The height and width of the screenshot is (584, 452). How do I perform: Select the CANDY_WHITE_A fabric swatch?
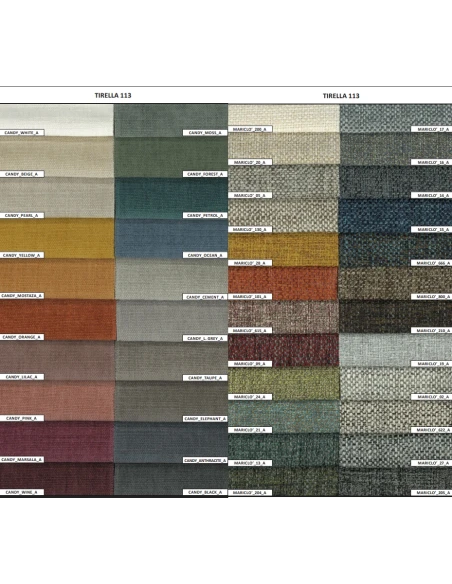pos(57,120)
